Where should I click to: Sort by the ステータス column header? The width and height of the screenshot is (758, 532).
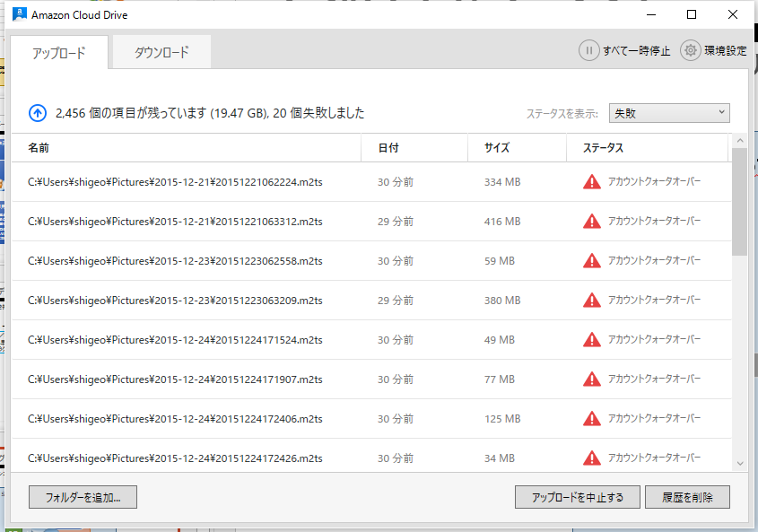(647, 148)
